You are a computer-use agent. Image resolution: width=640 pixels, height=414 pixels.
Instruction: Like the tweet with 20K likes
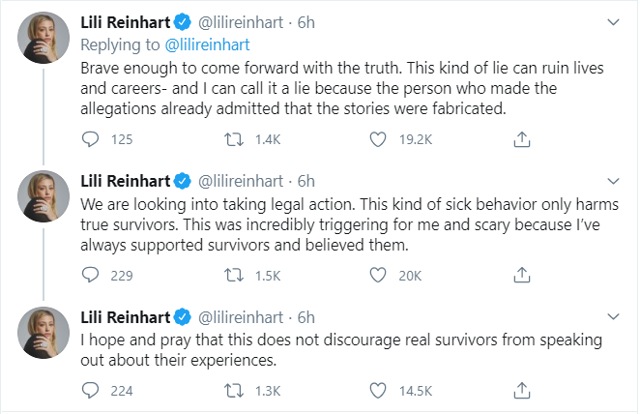[378, 275]
